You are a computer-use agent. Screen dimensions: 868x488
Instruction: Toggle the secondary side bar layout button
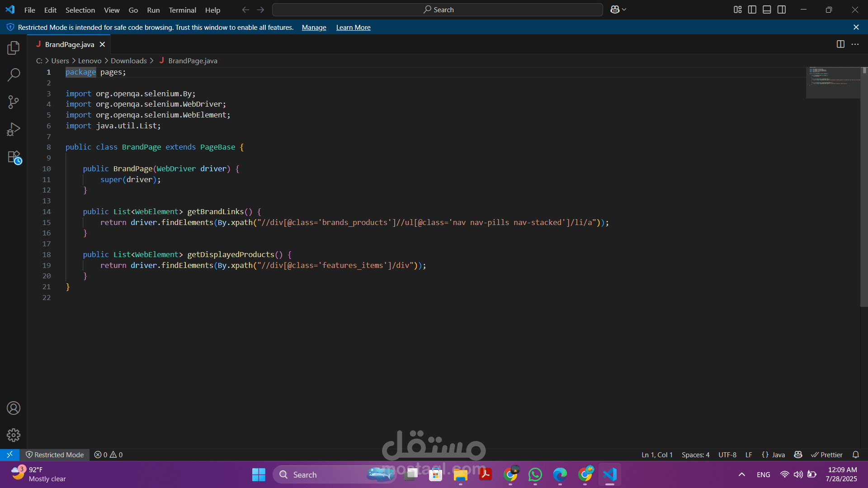click(782, 9)
